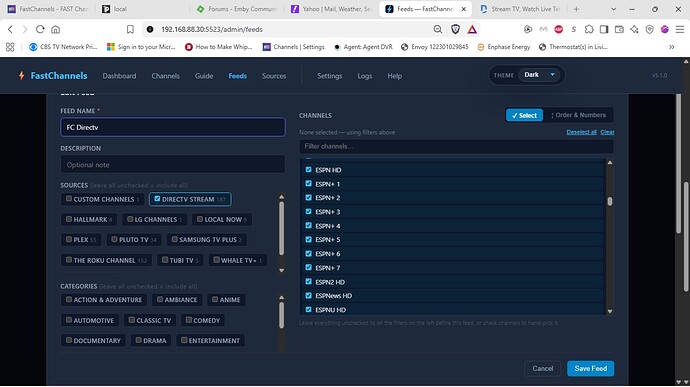Toggle browser sidebar panel icon
The height and width of the screenshot is (387, 690).
pos(604,29)
